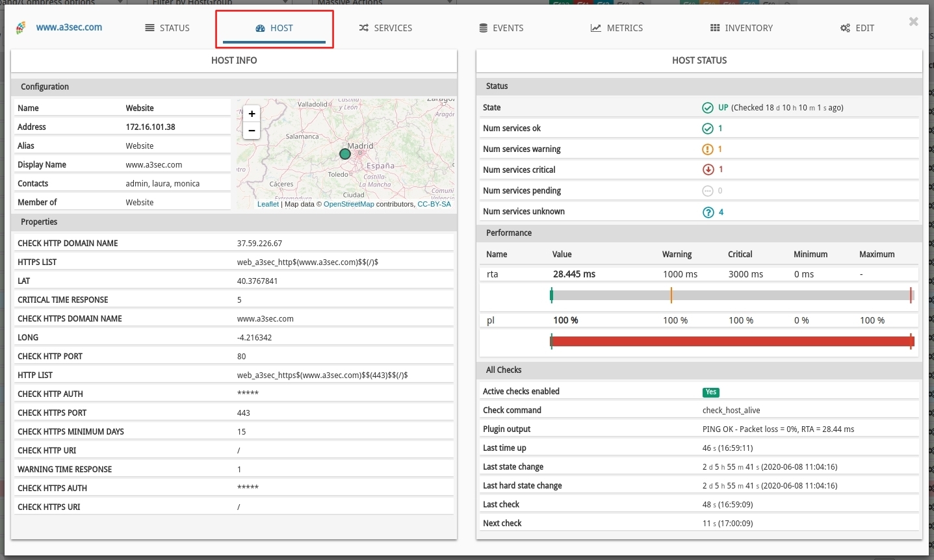Open the CC-BY-SA license link
This screenshot has width=934, height=560.
click(x=434, y=204)
